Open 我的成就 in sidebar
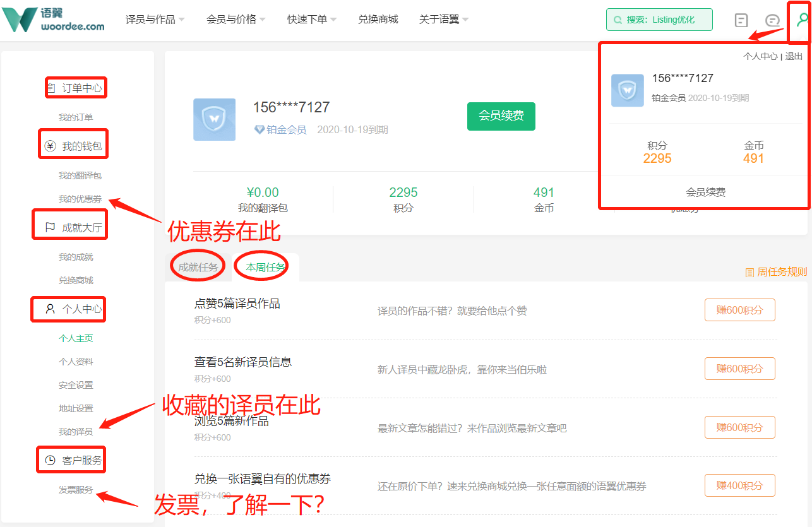The width and height of the screenshot is (812, 527). (x=76, y=257)
